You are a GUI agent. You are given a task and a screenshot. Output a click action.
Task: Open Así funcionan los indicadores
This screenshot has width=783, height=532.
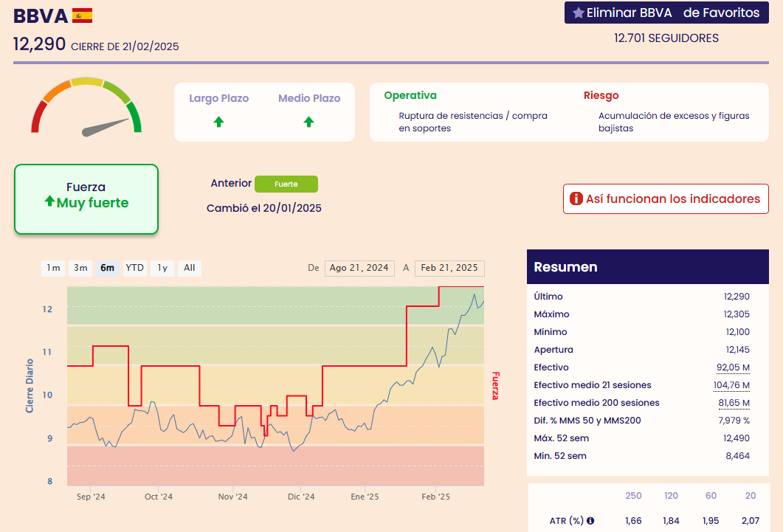coord(666,199)
